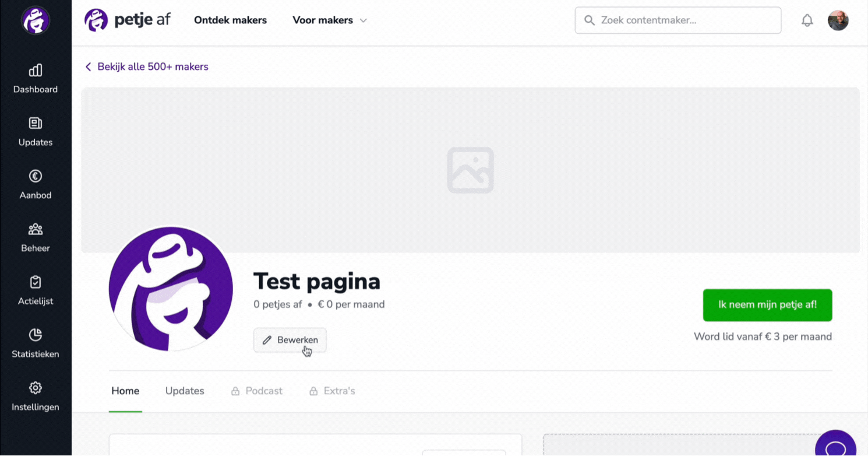
Task: Select the Home tab
Action: [x=125, y=391]
